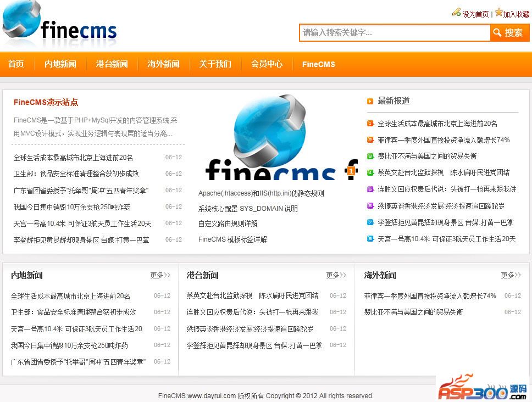532x402 pixels.
Task: Click the set-as-homepage pencil icon
Action: tap(456, 13)
